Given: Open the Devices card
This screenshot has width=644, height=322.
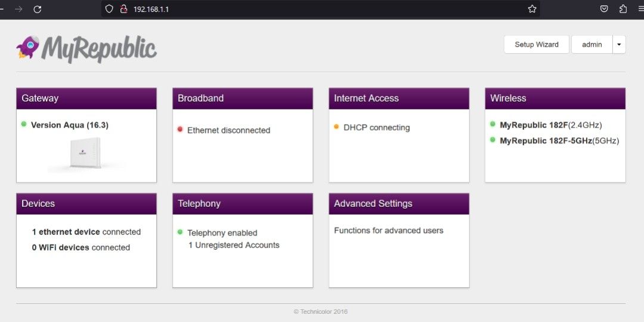Looking at the screenshot, I should [x=86, y=204].
